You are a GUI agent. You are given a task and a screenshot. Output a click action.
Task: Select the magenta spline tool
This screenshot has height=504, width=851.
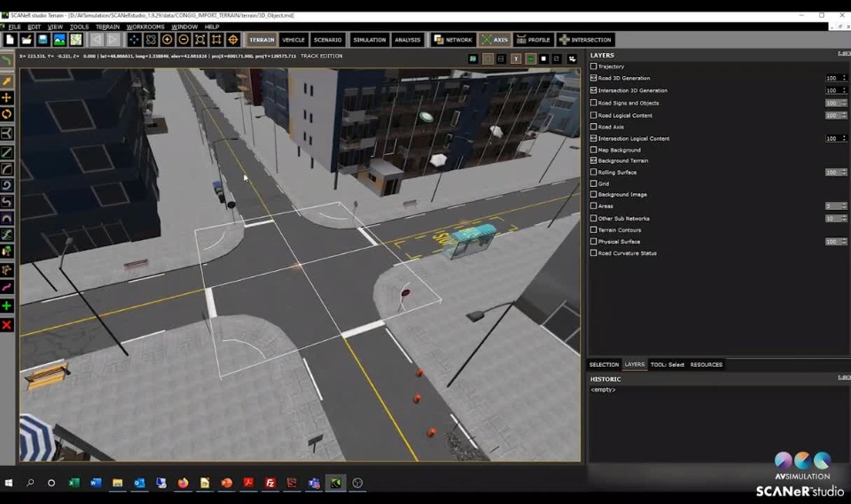tap(7, 287)
